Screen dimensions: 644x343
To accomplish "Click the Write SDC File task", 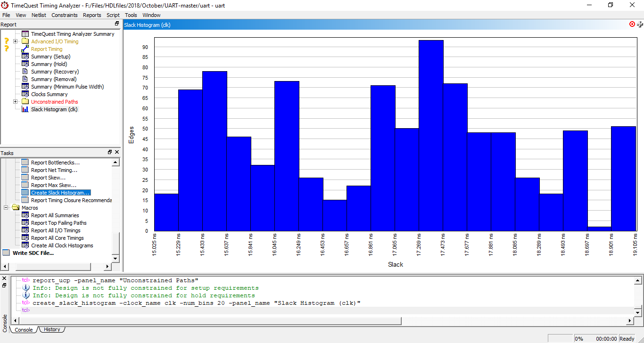I will pyautogui.click(x=33, y=253).
